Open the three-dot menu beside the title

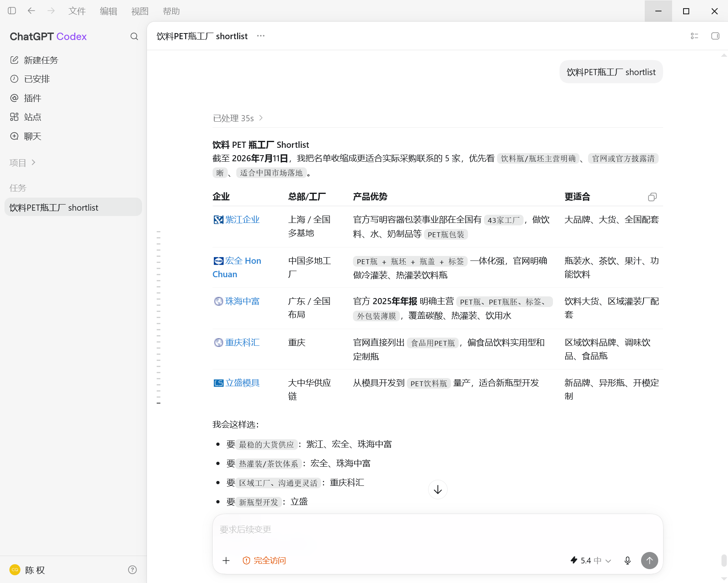click(261, 36)
